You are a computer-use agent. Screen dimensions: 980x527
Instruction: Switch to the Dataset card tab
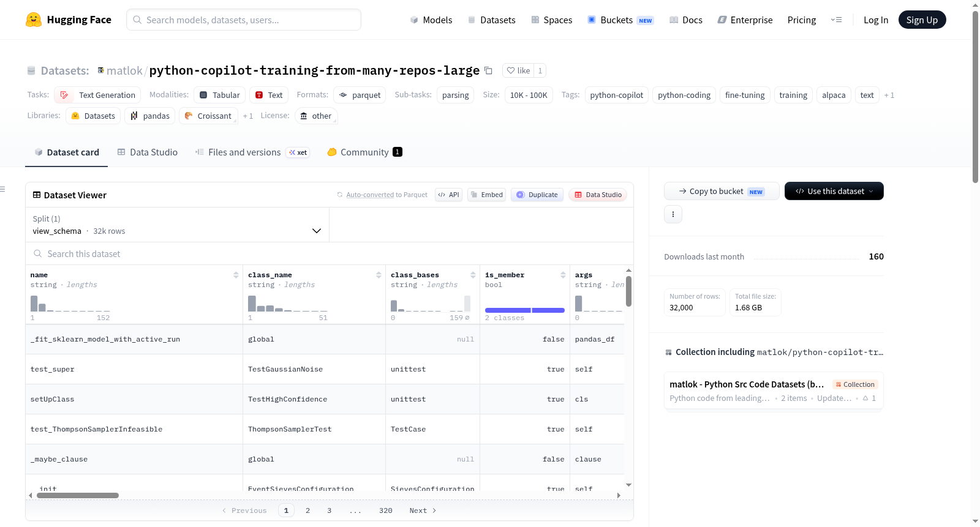point(67,152)
